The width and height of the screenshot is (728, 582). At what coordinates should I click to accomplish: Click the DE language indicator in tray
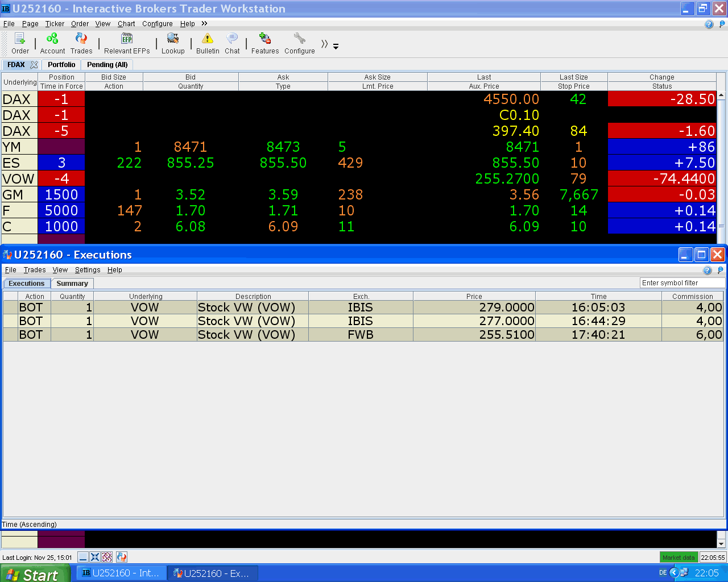coord(663,573)
